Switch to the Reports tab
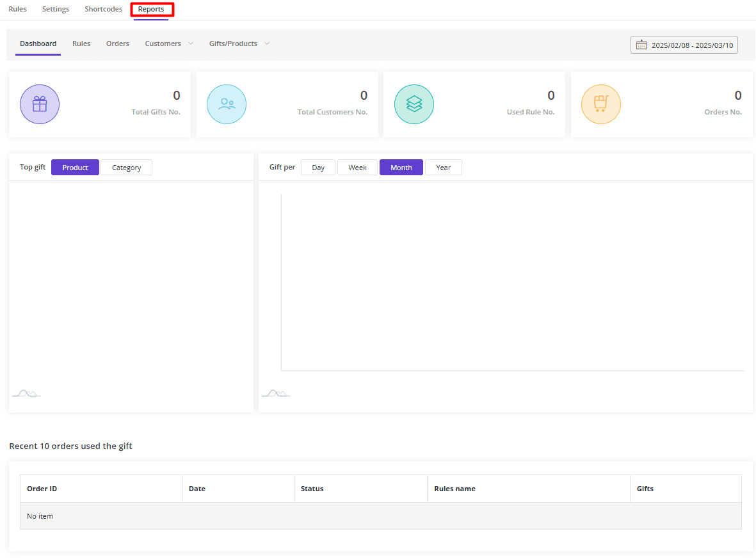The width and height of the screenshot is (756, 559). pyautogui.click(x=152, y=9)
